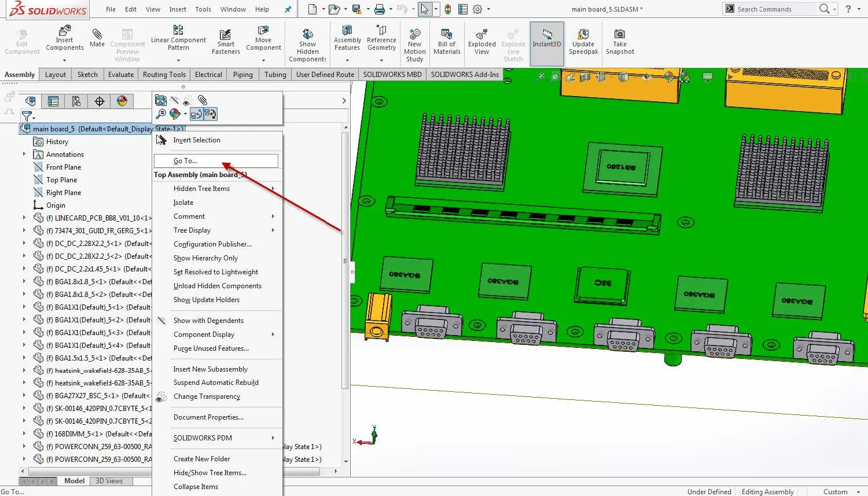This screenshot has width=868, height=496.
Task: Click the Help question mark button
Action: pos(848,9)
